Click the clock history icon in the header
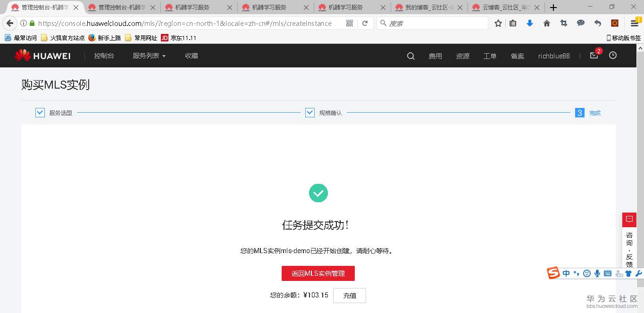644x313 pixels. (x=612, y=55)
